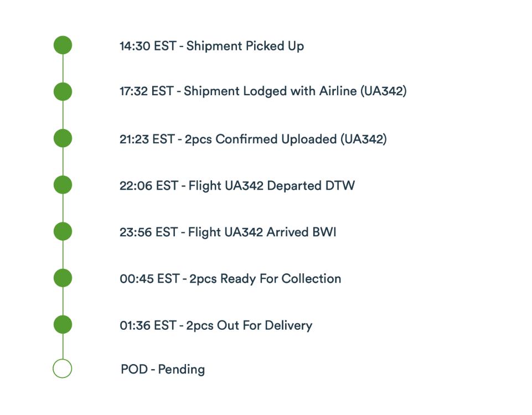Click the "Shipment Picked Up" status text
Image resolution: width=532 pixels, height=415 pixels.
(x=245, y=46)
